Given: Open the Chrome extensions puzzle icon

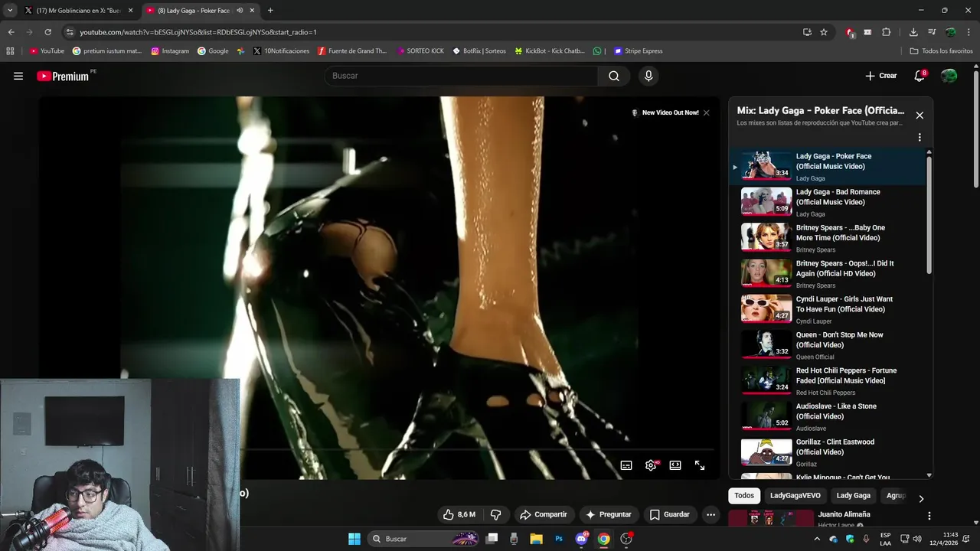Looking at the screenshot, I should pyautogui.click(x=887, y=32).
